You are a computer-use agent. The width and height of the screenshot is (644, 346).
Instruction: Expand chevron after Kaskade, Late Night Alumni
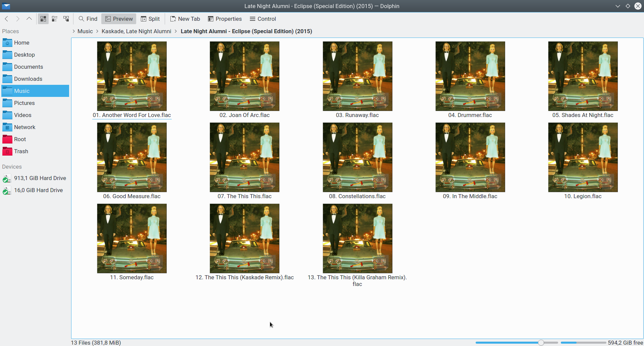(176, 31)
